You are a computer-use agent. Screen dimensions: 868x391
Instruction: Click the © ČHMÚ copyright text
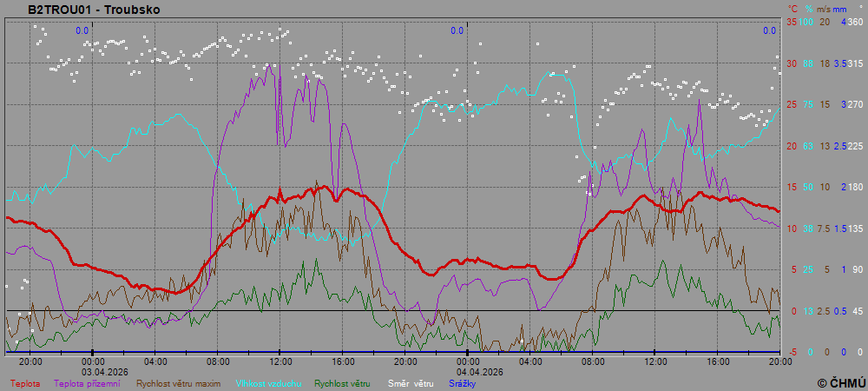point(840,382)
